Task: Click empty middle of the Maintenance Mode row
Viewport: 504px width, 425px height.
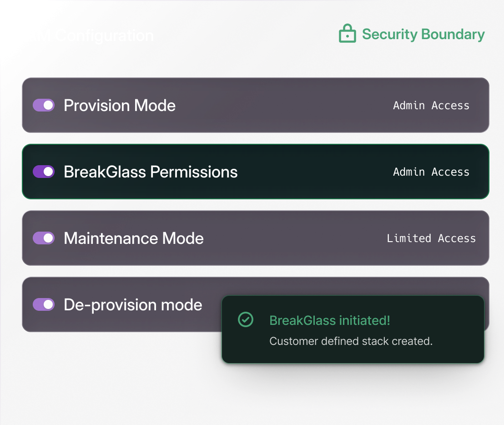Action: (296, 238)
